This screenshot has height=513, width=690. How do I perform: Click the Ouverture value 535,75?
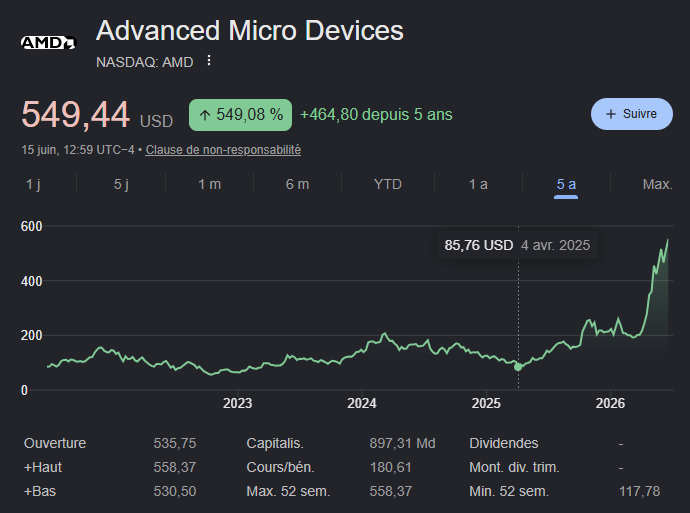coord(175,443)
